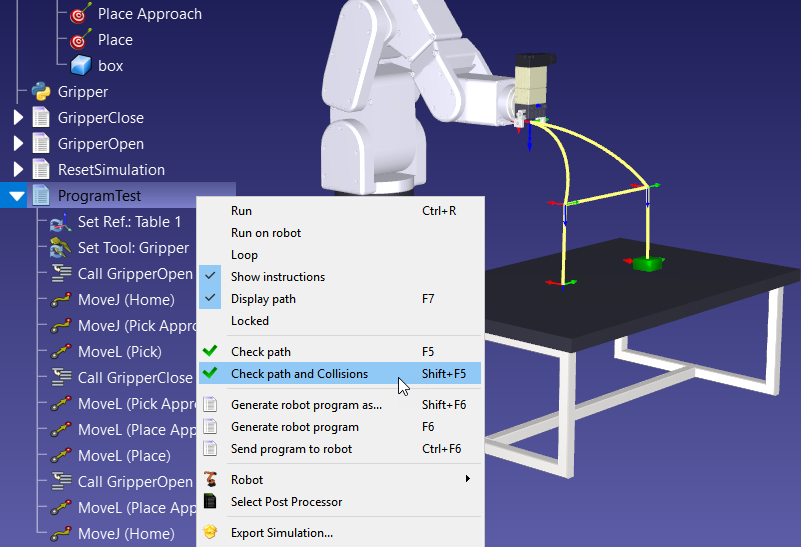Click the program icon next to ResetSimulation
Viewport: 801px width, 547px height.
click(41, 170)
